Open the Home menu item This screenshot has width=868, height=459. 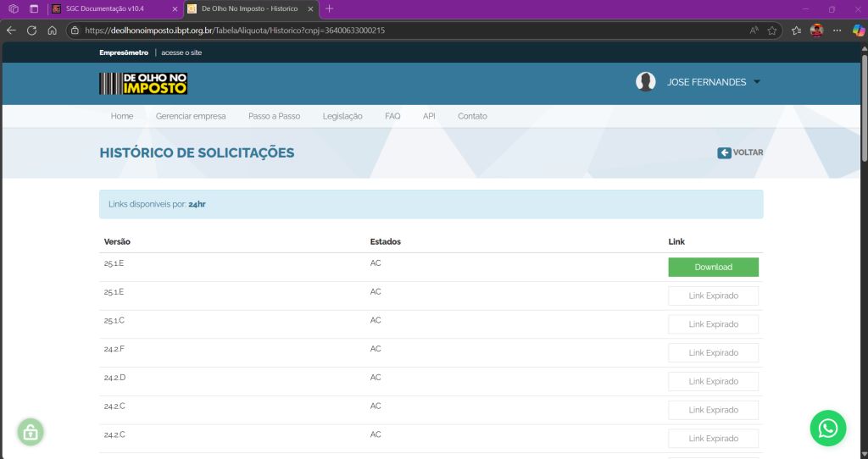click(122, 116)
